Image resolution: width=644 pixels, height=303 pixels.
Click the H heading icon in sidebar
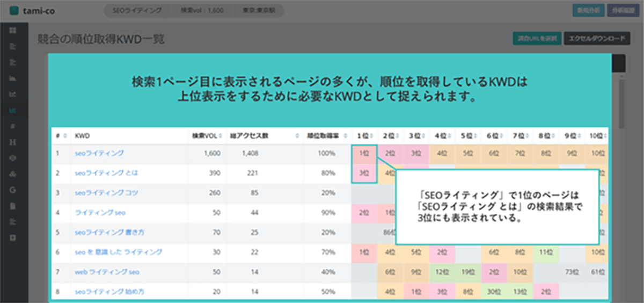pyautogui.click(x=13, y=142)
